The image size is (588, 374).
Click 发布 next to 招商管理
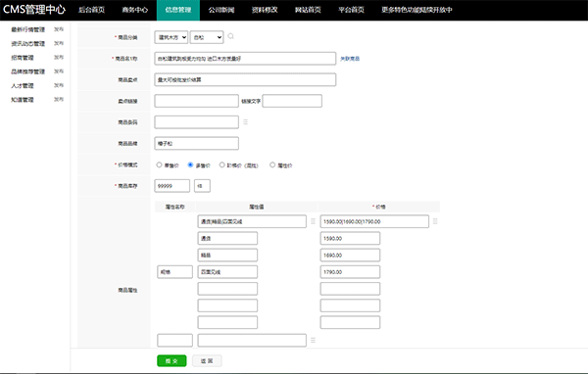pos(59,58)
